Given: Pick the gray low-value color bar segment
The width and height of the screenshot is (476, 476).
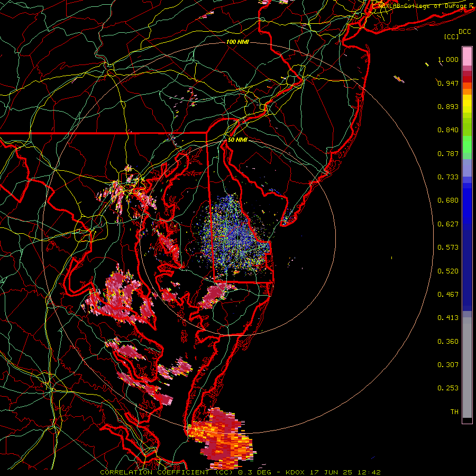Looking at the screenshot, I should pyautogui.click(x=467, y=368).
